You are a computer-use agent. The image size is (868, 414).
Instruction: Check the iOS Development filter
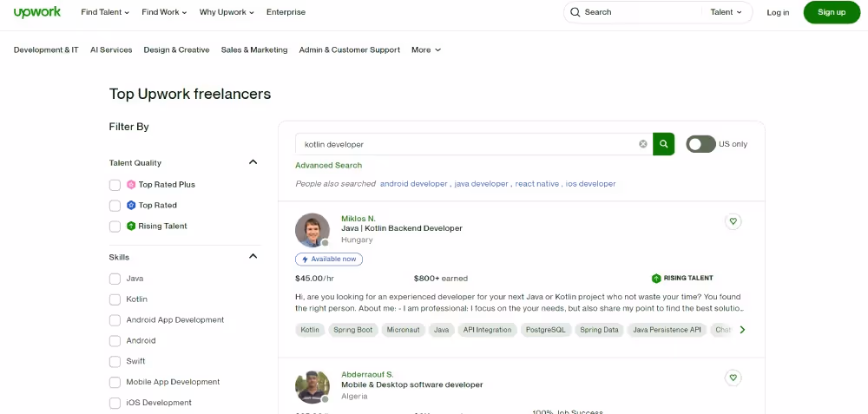tap(115, 403)
